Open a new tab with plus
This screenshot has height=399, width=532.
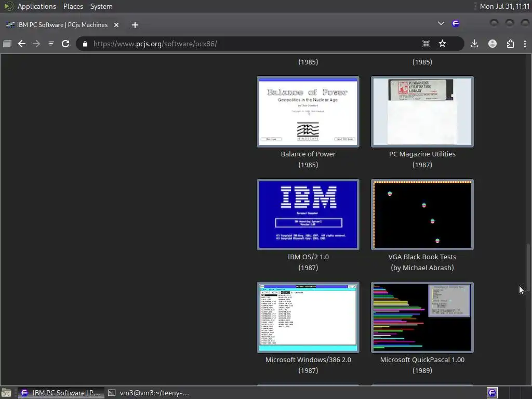(x=135, y=25)
